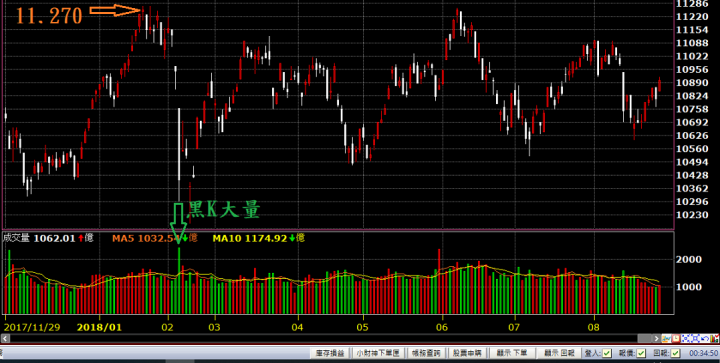Click the 05 month axis label
This screenshot has width=720, height=363.
(363, 327)
